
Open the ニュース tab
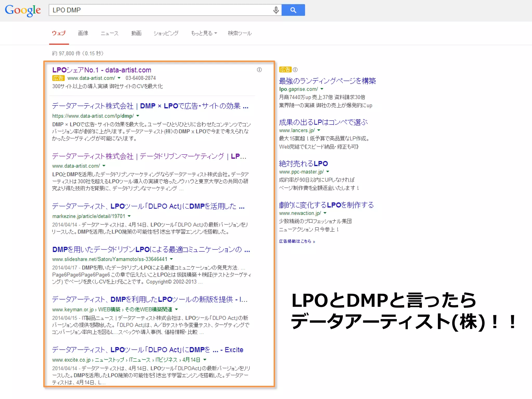(110, 33)
